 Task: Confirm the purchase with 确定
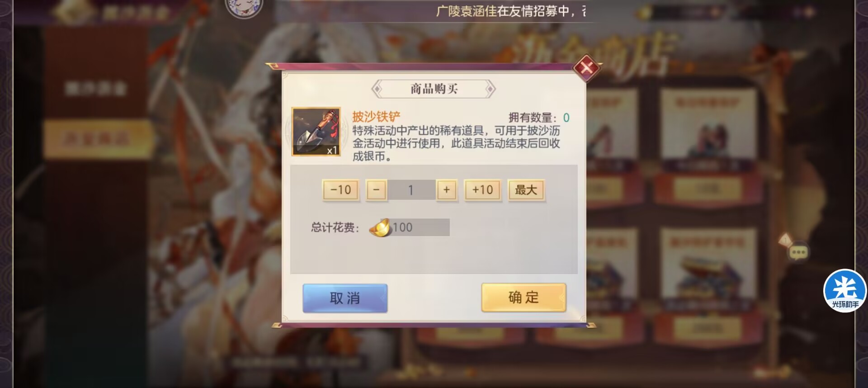point(524,297)
